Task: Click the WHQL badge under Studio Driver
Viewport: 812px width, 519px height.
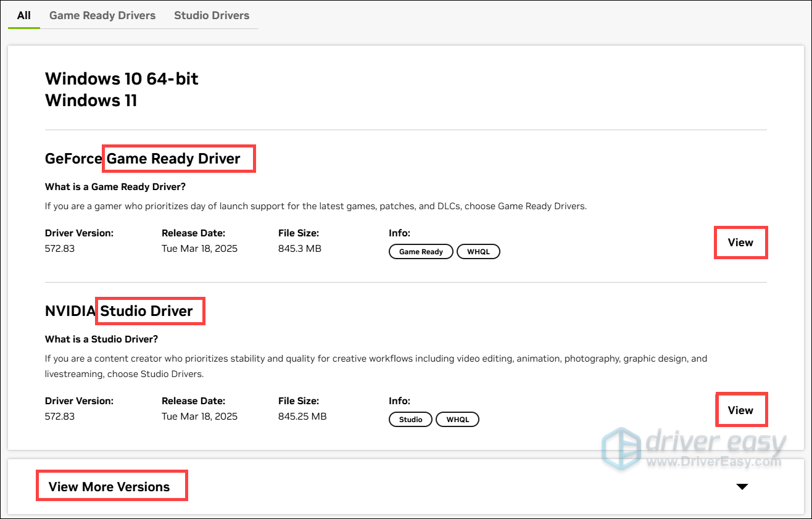Action: point(457,419)
